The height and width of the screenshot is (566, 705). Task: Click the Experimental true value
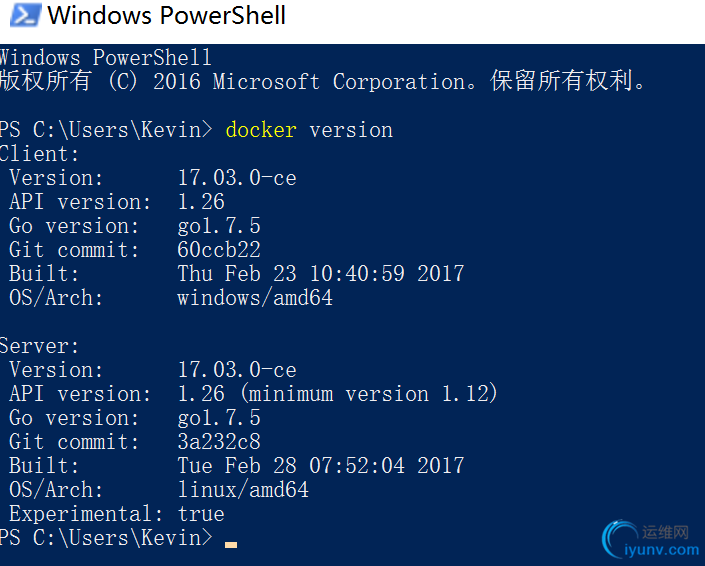tap(201, 513)
